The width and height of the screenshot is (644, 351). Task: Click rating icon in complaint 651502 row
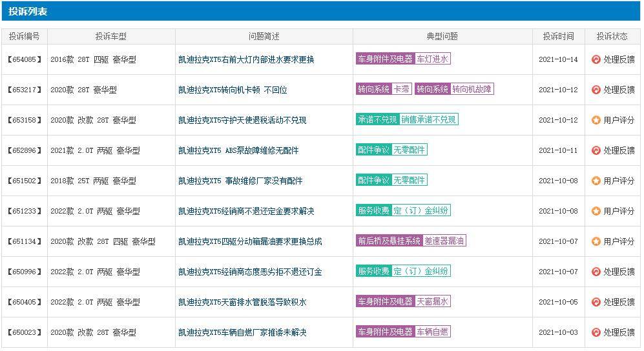596,181
